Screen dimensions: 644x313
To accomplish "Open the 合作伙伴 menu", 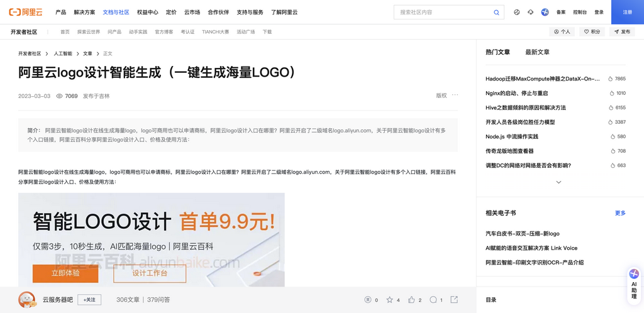I will coord(218,13).
